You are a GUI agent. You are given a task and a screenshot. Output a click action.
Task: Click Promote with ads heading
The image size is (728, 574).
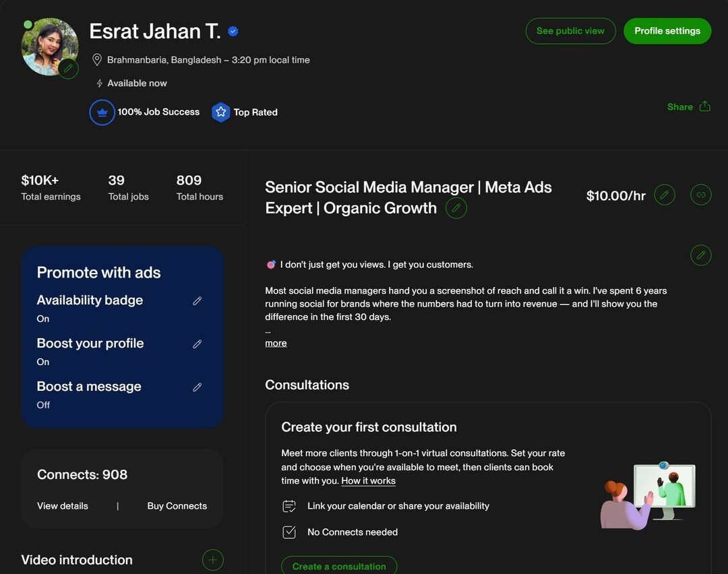98,272
